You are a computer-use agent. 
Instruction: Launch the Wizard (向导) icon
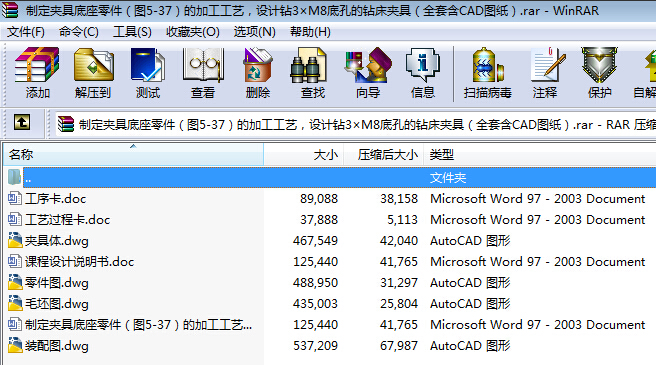pyautogui.click(x=368, y=65)
